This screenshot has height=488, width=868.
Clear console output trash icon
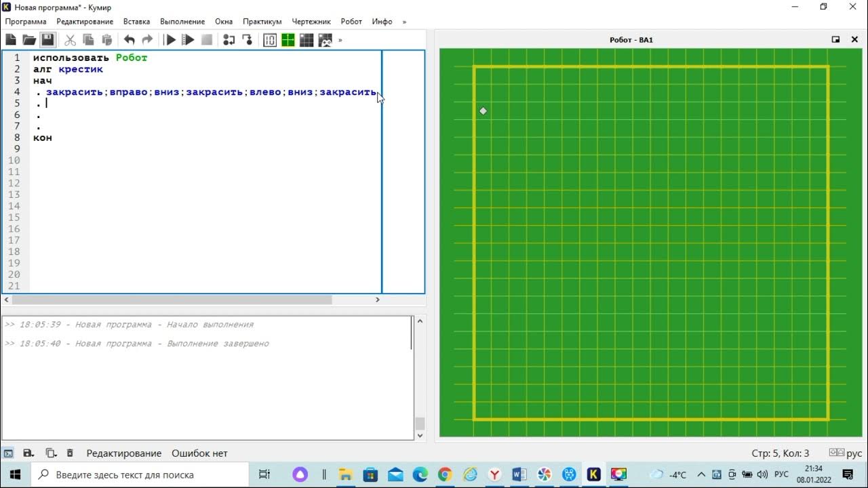point(69,453)
